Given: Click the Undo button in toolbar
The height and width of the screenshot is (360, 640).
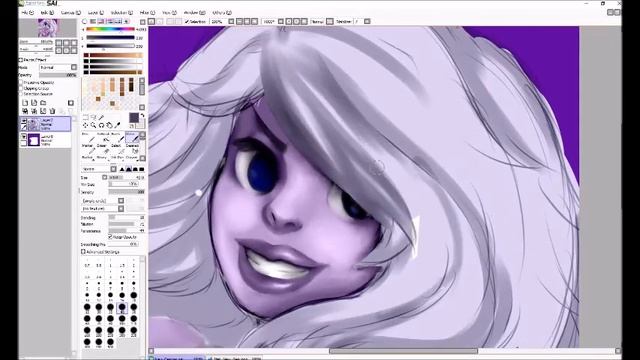Looking at the screenshot, I should tap(151, 21).
